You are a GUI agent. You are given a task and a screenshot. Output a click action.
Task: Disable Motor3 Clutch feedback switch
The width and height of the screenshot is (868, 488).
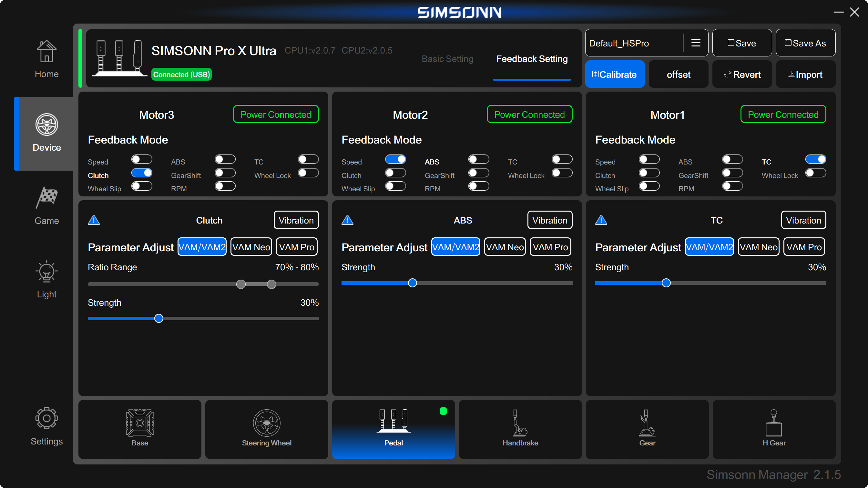pyautogui.click(x=142, y=173)
